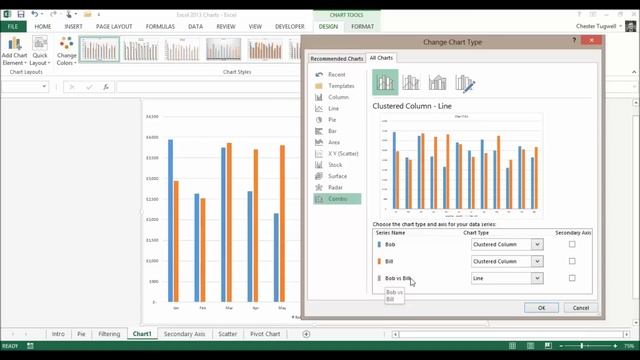This screenshot has width=640, height=360.
Task: Open the PAGE LAYOUT ribbon tab
Action: pos(114,27)
